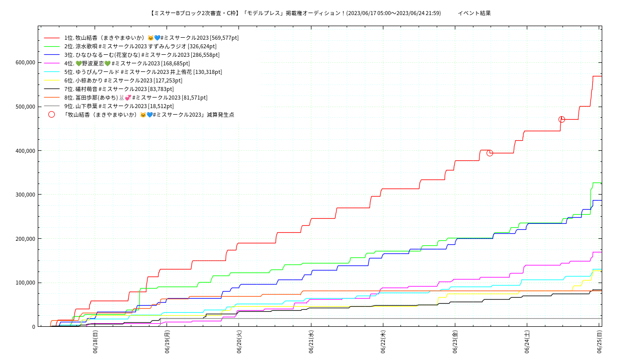Click the 06/24(土) x-axis date label
Screen dimensions: 644x362
tap(527, 342)
